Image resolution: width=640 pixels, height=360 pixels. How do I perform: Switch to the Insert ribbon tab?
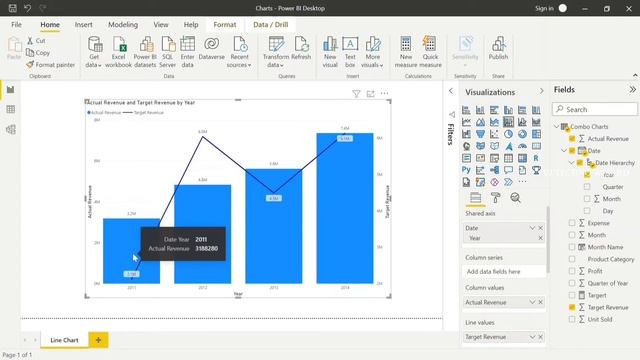(83, 24)
